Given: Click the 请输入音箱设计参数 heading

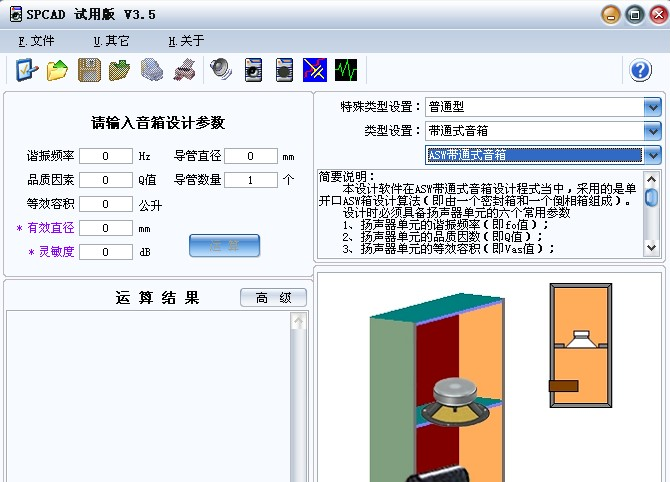Looking at the screenshot, I should tap(158, 123).
